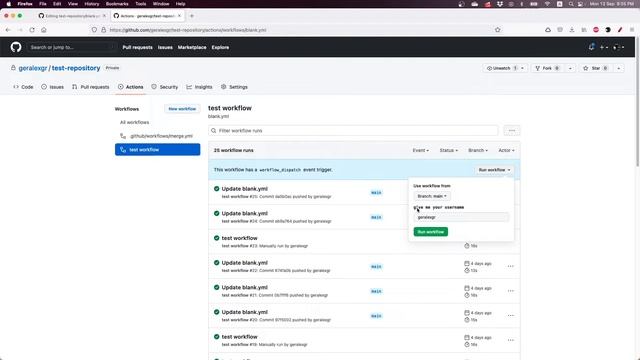Select test workflow in sidebar
Screen dimensions: 640x360
coord(158,149)
